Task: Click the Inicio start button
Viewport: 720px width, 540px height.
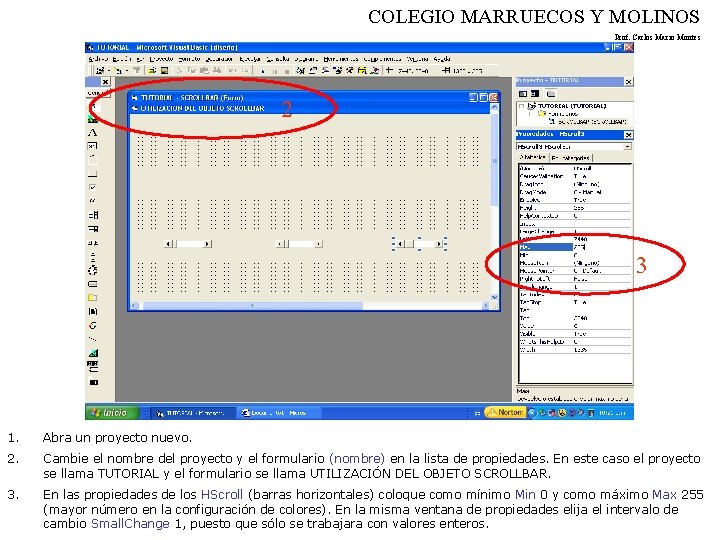Action: [112, 412]
